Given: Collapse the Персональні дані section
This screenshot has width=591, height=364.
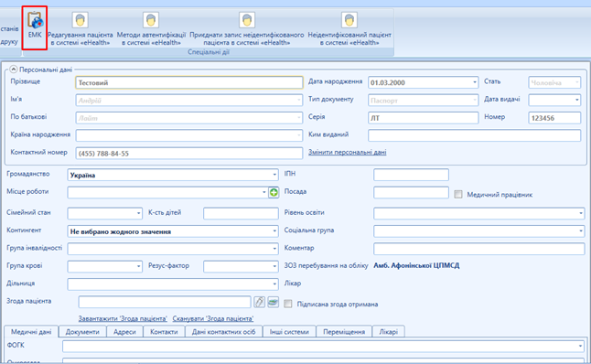Looking at the screenshot, I should coord(14,70).
